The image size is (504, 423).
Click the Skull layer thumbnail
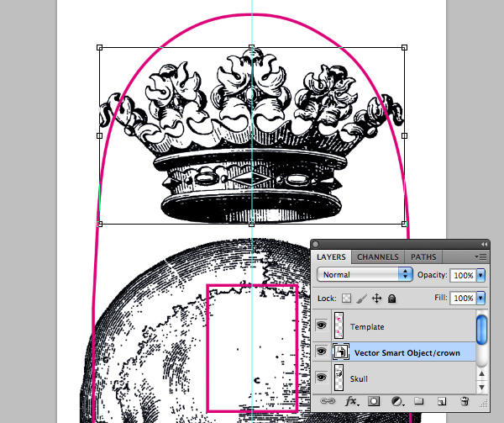(339, 378)
